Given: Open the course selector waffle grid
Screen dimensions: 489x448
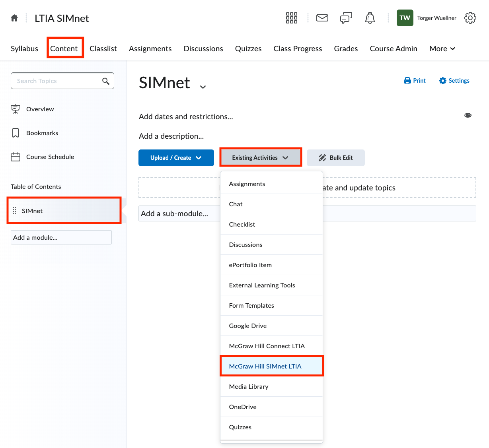Looking at the screenshot, I should (x=292, y=18).
